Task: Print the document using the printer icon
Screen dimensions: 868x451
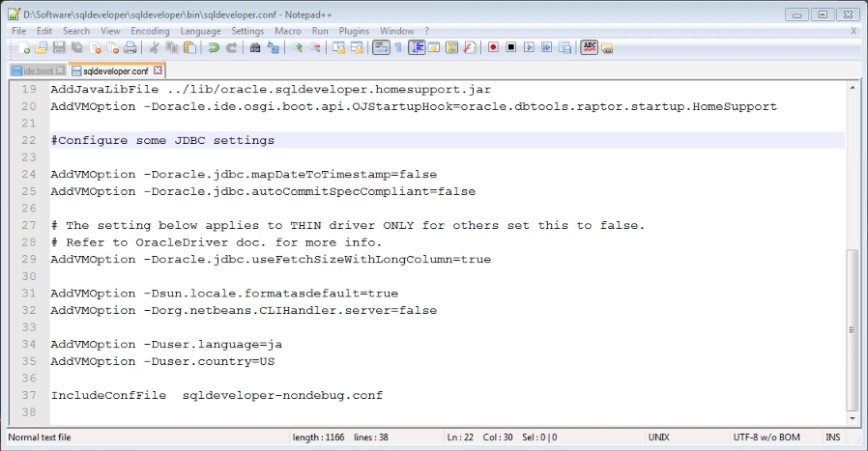Action: pyautogui.click(x=130, y=48)
